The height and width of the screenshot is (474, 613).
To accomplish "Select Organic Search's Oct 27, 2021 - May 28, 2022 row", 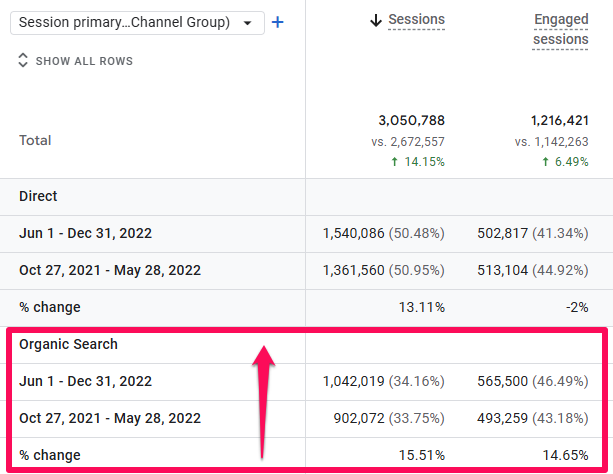I will (x=110, y=418).
